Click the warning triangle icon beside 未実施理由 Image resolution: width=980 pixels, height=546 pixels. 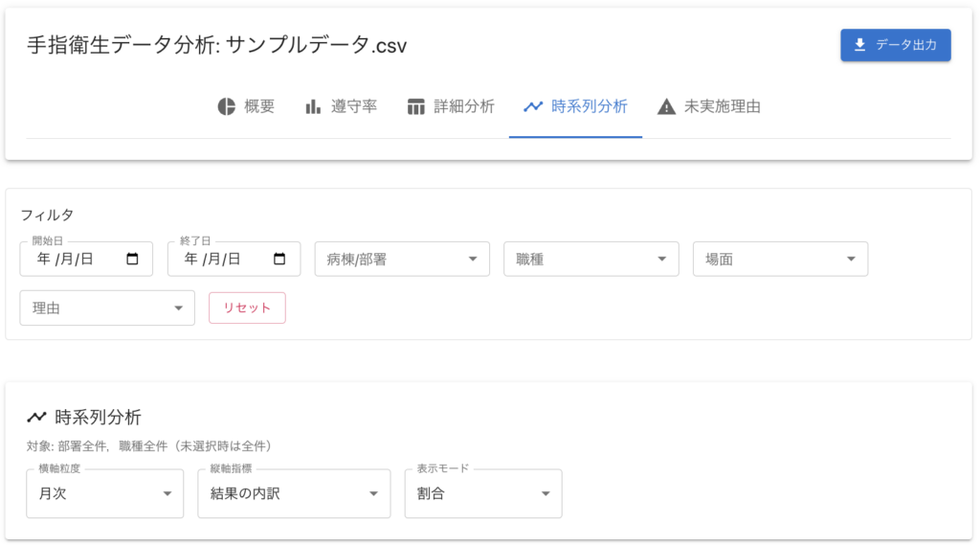(666, 106)
